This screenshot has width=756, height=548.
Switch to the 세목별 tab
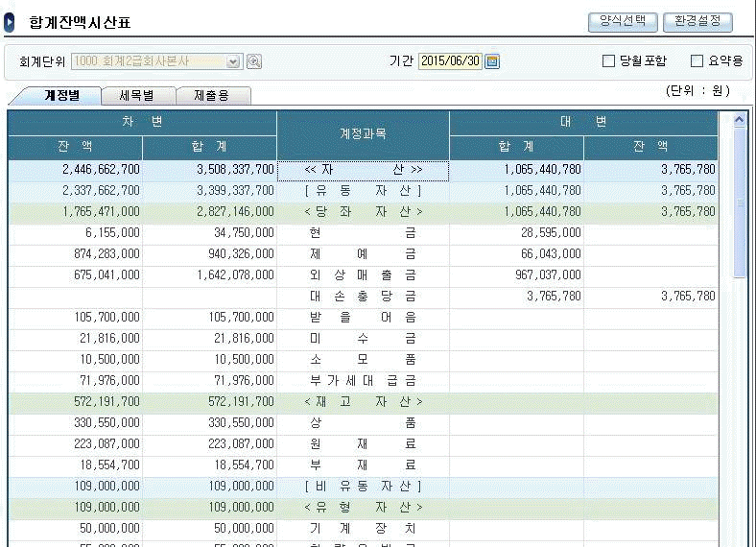135,96
